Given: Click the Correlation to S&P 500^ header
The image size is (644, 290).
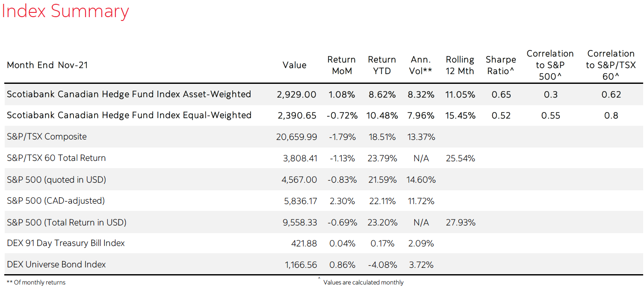Looking at the screenshot, I should click(550, 65).
